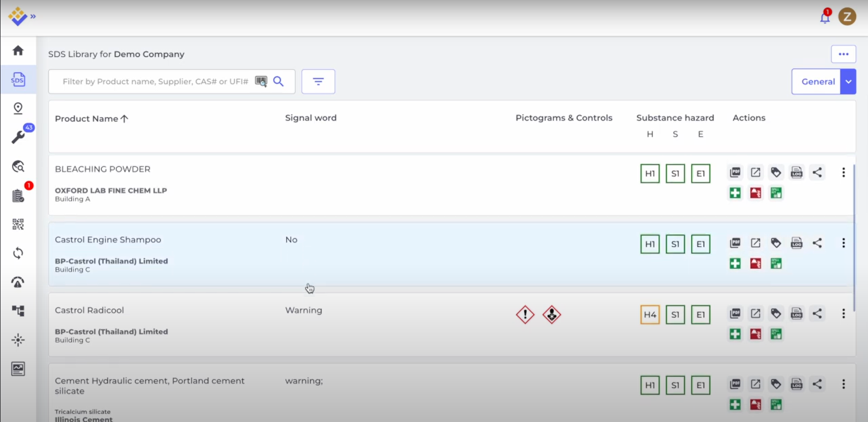Click the app logo at top left

click(17, 16)
